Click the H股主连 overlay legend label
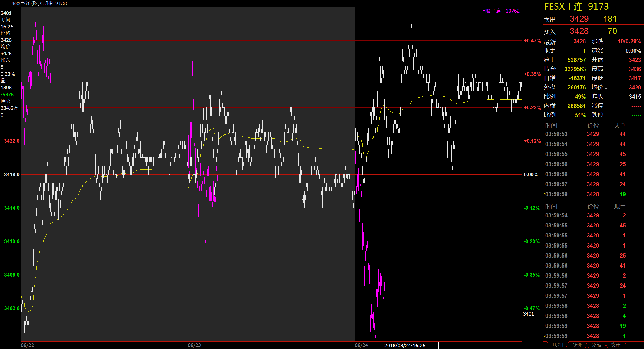 pos(491,11)
